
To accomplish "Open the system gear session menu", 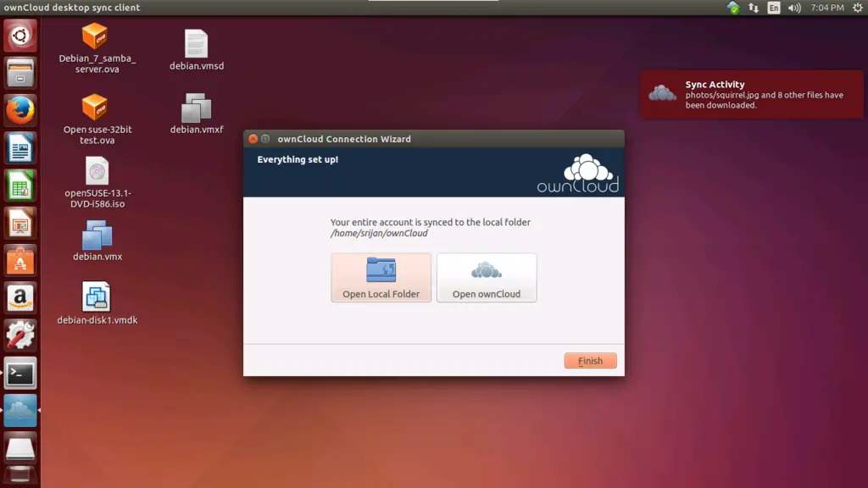I will (857, 8).
